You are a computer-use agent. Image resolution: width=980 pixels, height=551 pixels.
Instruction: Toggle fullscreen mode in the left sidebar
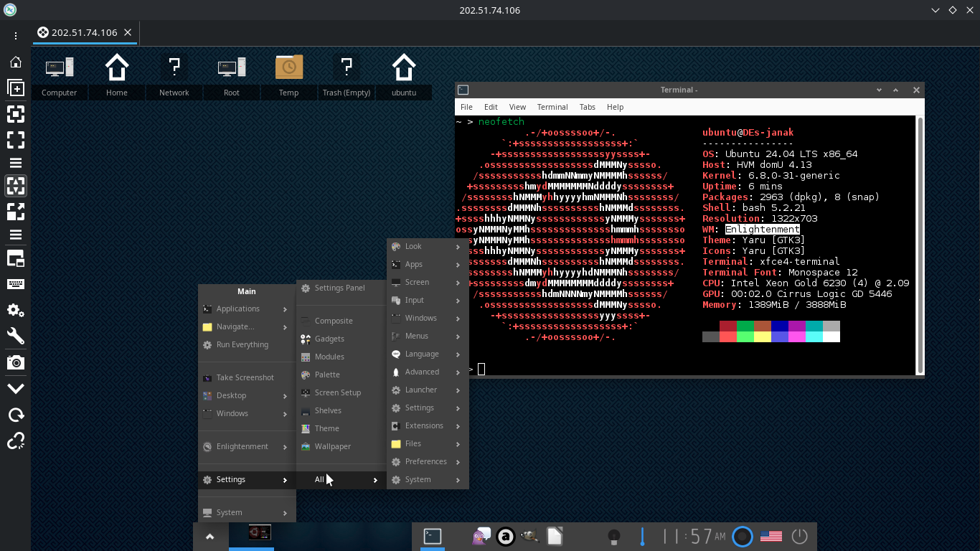click(x=15, y=139)
